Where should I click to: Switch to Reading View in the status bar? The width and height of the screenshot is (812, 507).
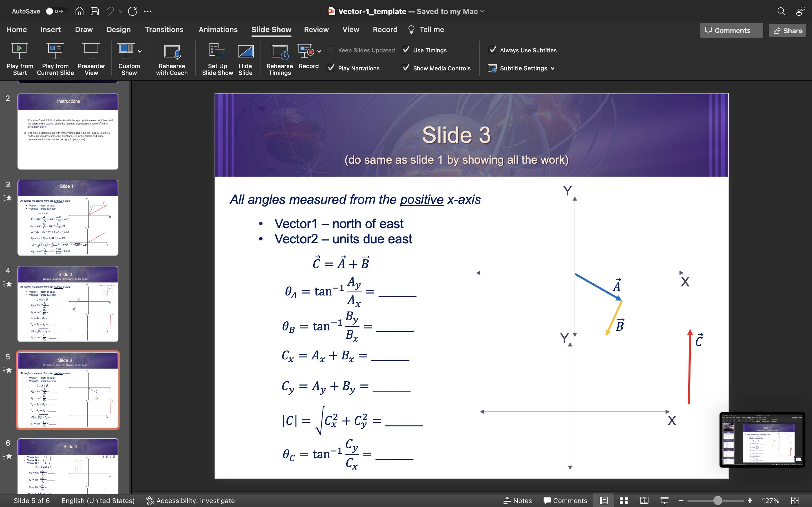point(644,501)
